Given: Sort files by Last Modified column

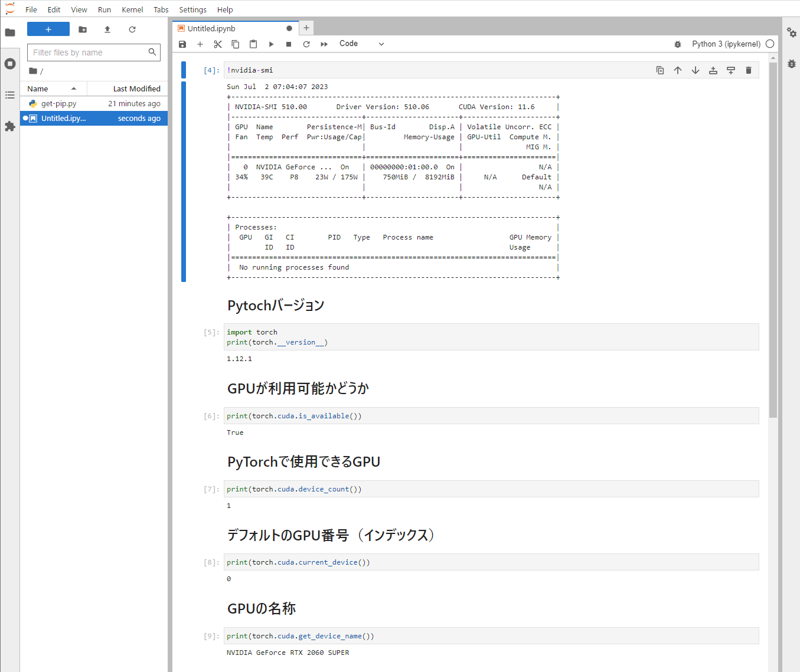Looking at the screenshot, I should coord(128,88).
